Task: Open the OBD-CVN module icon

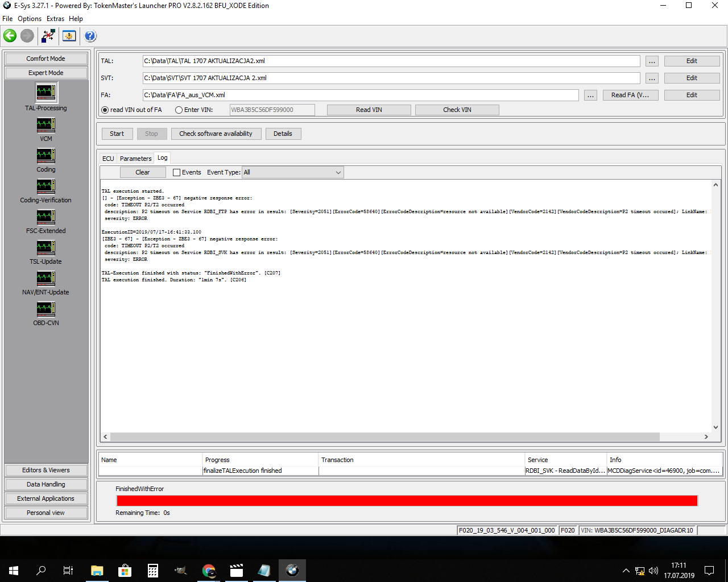Action: point(46,308)
